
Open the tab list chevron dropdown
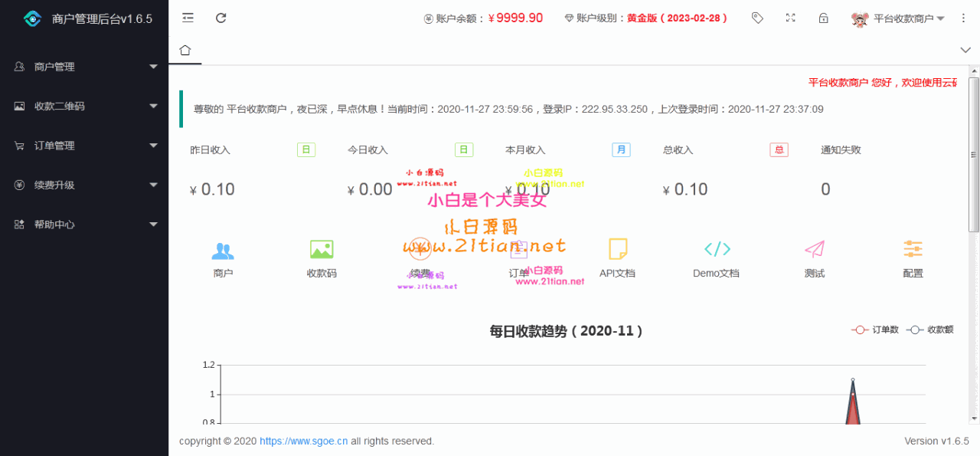pos(965,50)
